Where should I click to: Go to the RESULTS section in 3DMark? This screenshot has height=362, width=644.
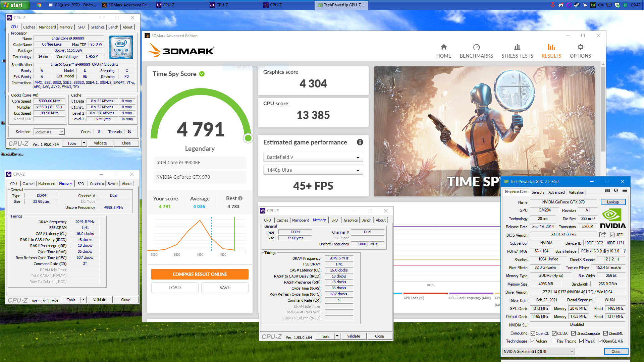[x=551, y=51]
